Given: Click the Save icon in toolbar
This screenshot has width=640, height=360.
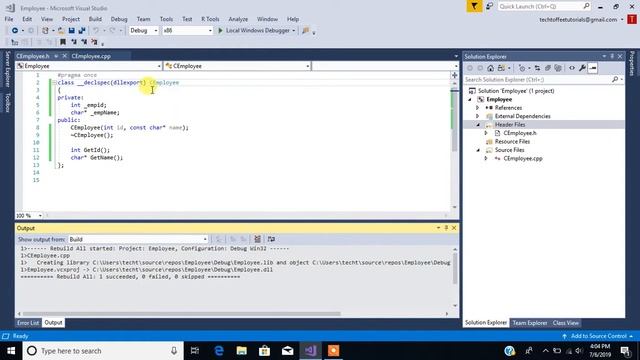Looking at the screenshot, I should [x=71, y=31].
